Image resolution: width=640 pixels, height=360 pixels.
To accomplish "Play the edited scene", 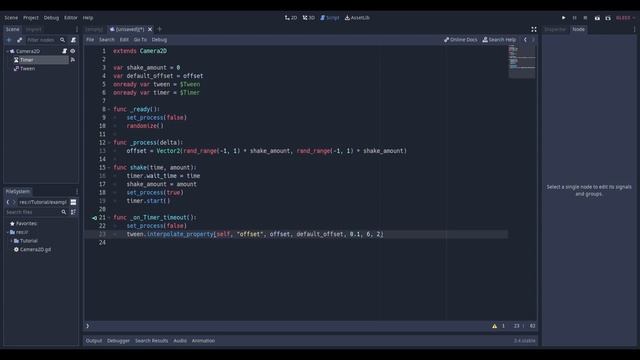I will [597, 18].
